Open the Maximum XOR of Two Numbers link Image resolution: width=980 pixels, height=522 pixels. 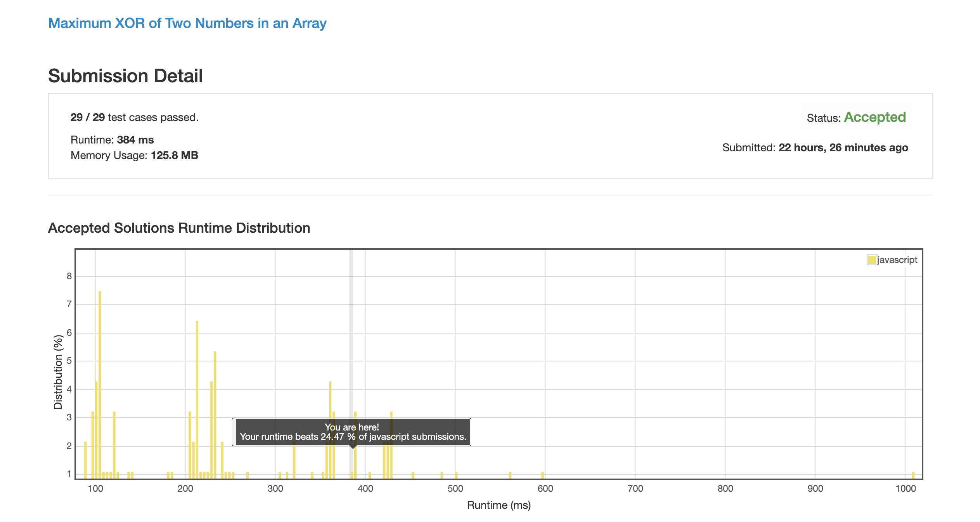tap(187, 23)
